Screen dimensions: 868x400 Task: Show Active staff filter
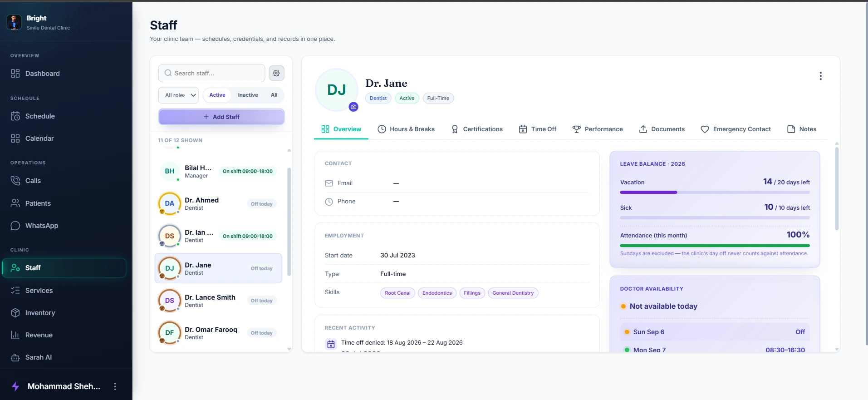(217, 95)
